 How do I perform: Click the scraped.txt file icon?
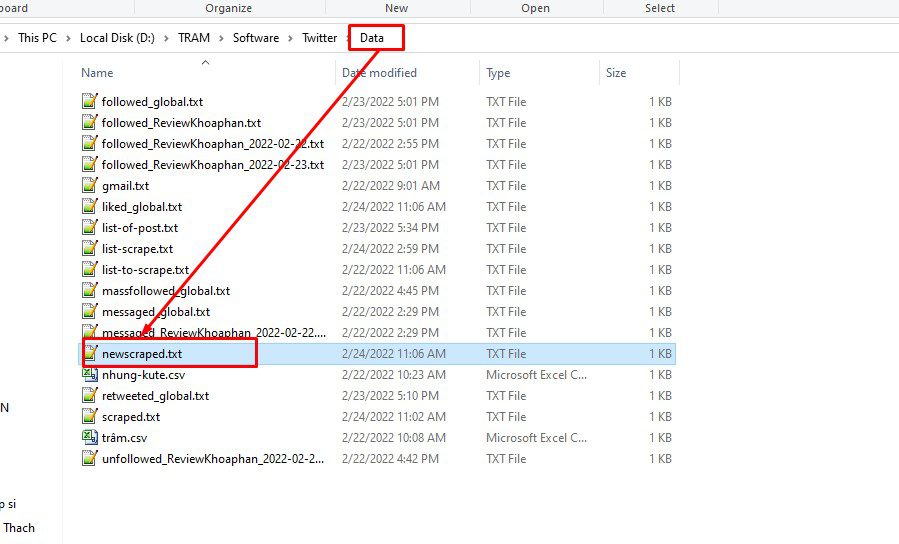click(x=89, y=417)
